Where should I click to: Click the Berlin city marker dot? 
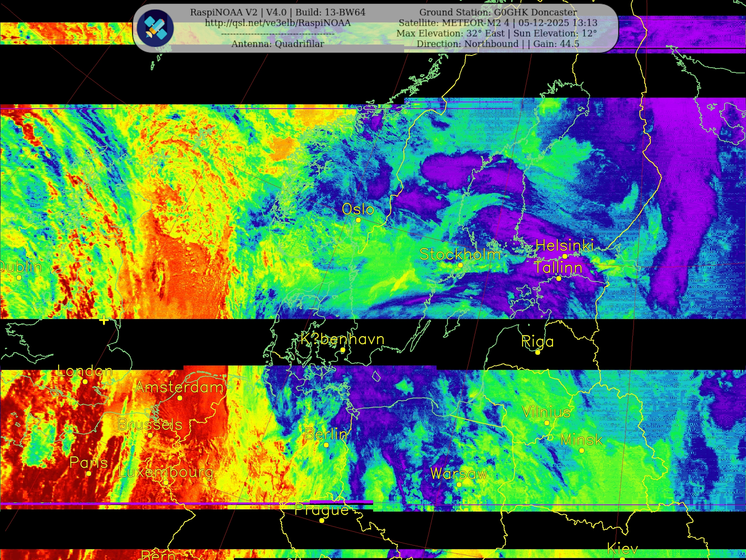coord(326,445)
